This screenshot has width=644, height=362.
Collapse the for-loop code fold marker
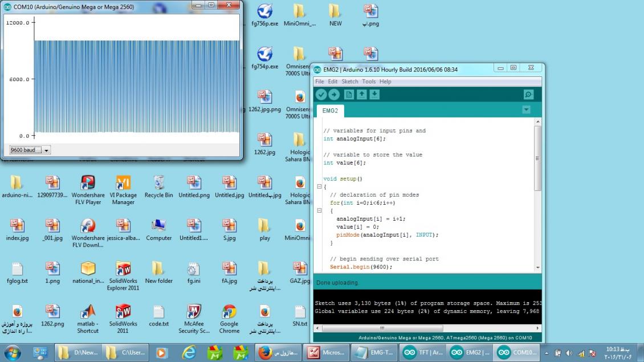(319, 210)
